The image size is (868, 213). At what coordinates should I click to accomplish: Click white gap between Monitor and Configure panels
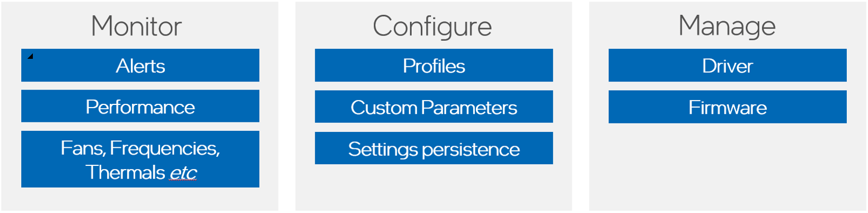coord(287,106)
